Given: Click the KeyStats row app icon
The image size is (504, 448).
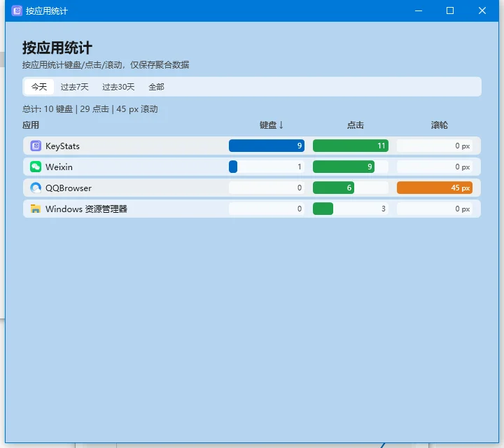Looking at the screenshot, I should tap(36, 146).
